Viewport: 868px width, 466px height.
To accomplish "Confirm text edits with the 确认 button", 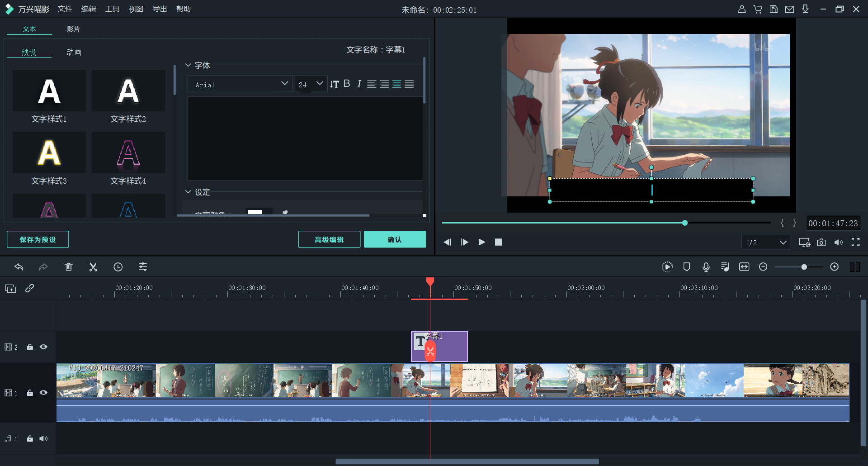I will point(395,239).
